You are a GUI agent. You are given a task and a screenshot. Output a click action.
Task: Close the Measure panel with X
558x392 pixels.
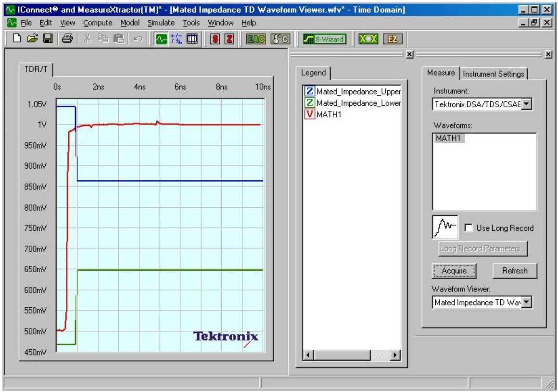pos(548,54)
